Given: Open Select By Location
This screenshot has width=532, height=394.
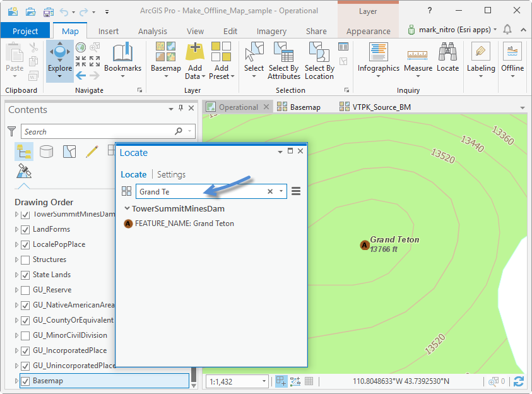Looking at the screenshot, I should (x=319, y=61).
